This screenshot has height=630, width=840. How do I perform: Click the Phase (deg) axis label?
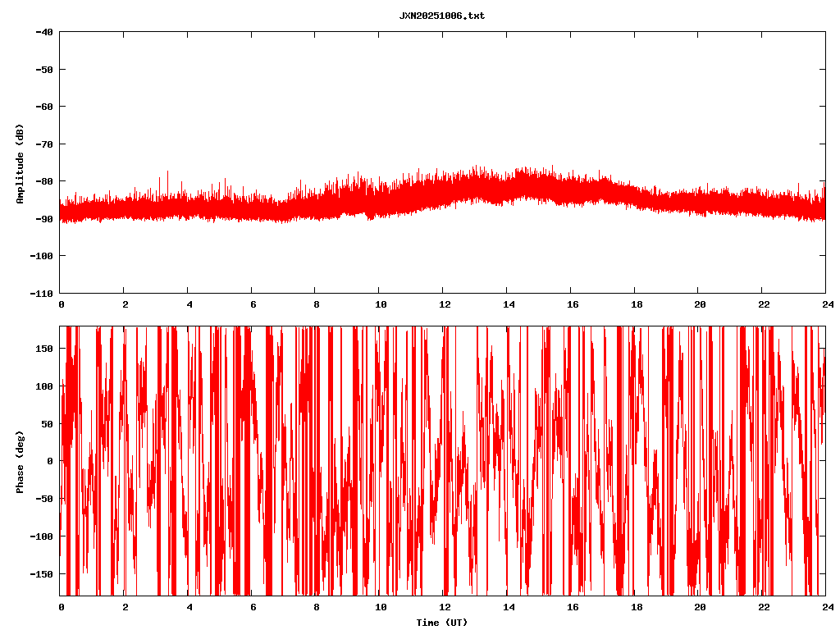(x=19, y=461)
